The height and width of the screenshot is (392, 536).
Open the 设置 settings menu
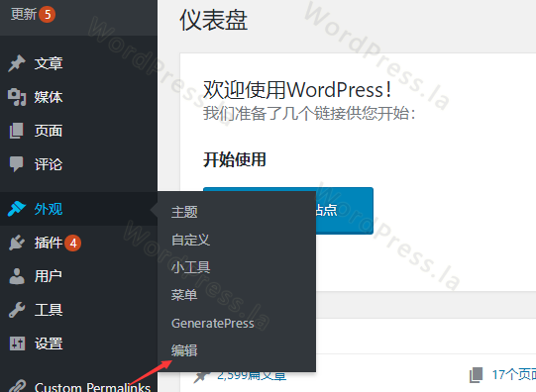[x=49, y=343]
